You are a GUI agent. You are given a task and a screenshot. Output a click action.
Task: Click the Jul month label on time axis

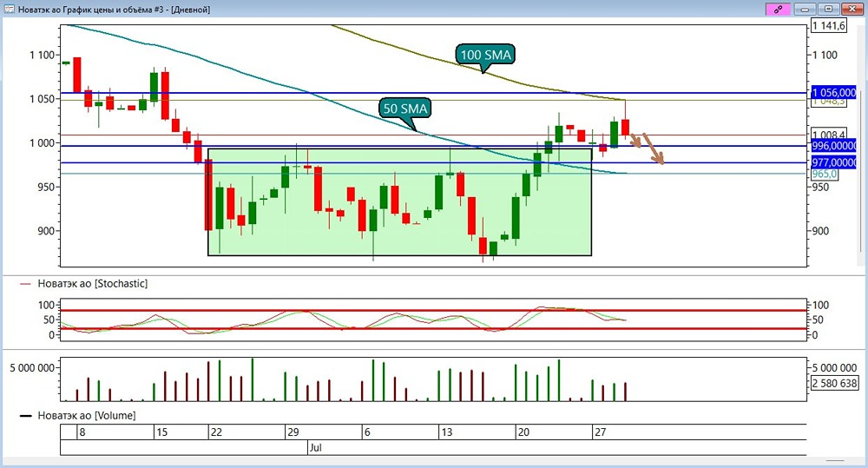[316, 447]
